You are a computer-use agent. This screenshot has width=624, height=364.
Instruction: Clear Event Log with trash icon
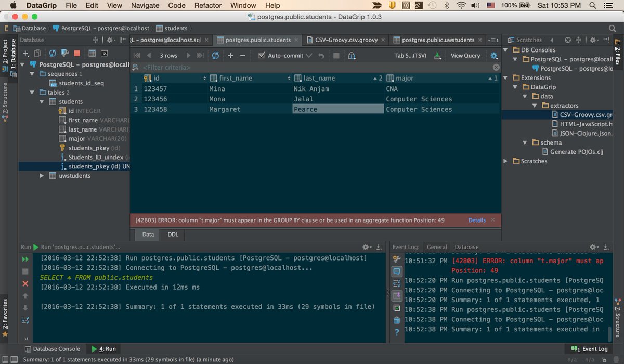(x=397, y=320)
